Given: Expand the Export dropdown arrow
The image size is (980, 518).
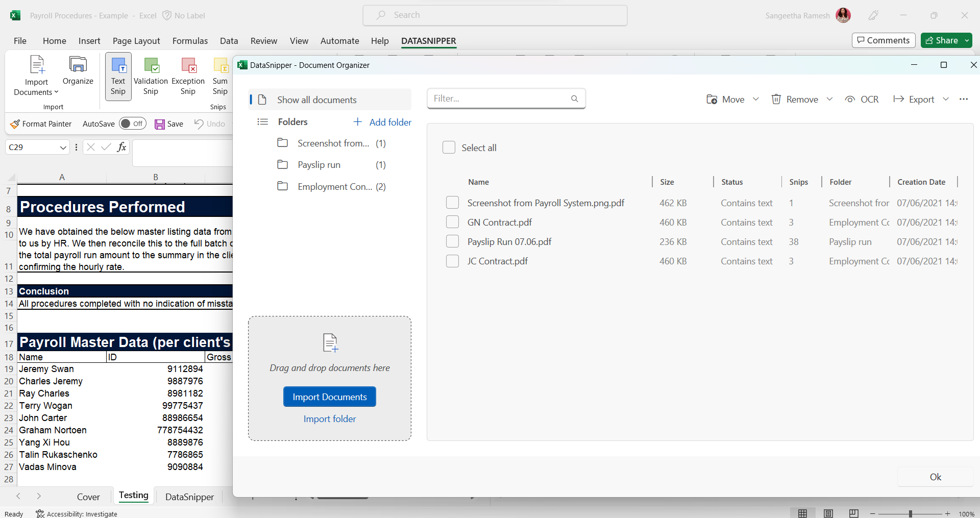Looking at the screenshot, I should (946, 100).
